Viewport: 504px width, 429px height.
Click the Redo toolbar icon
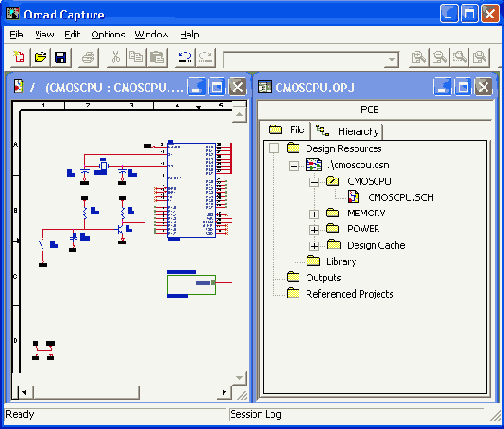[x=206, y=57]
